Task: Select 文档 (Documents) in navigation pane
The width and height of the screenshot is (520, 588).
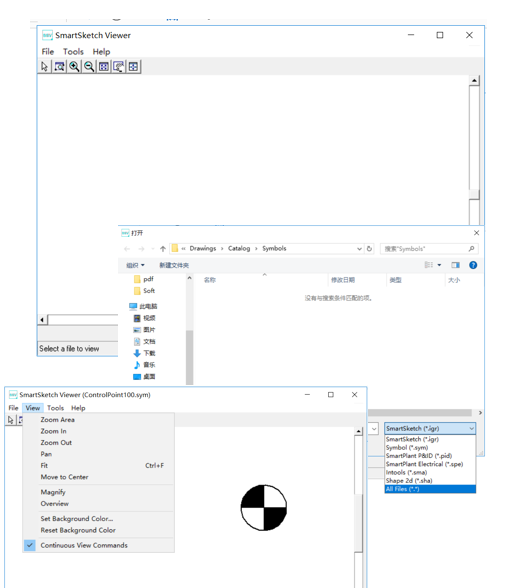Action: pyautogui.click(x=144, y=341)
